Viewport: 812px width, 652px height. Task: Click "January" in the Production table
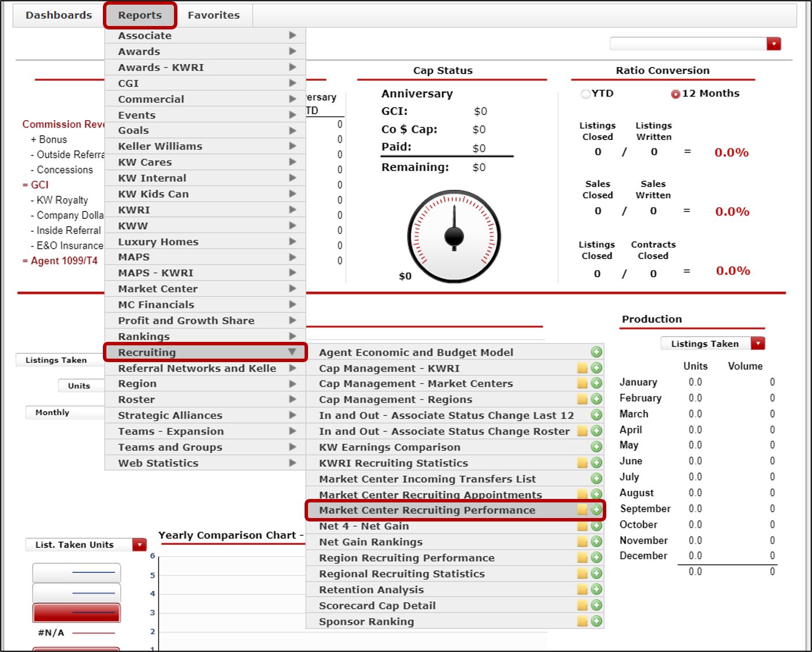[x=638, y=382]
